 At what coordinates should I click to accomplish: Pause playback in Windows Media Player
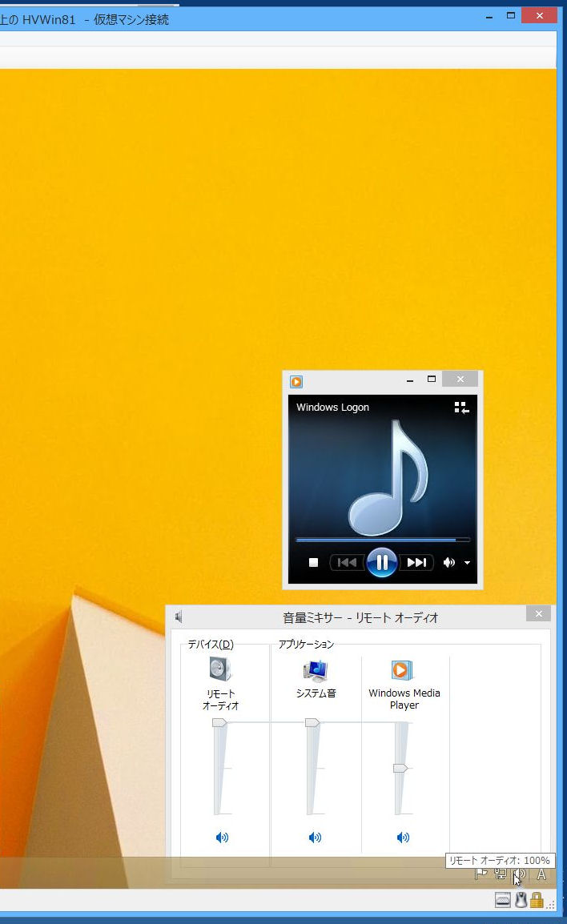click(381, 562)
